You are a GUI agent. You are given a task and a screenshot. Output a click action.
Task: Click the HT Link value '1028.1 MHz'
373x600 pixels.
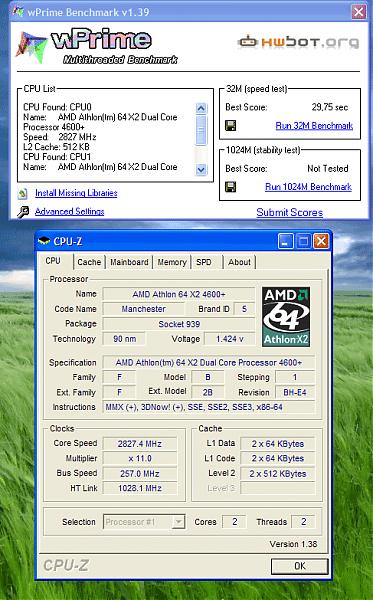140,488
